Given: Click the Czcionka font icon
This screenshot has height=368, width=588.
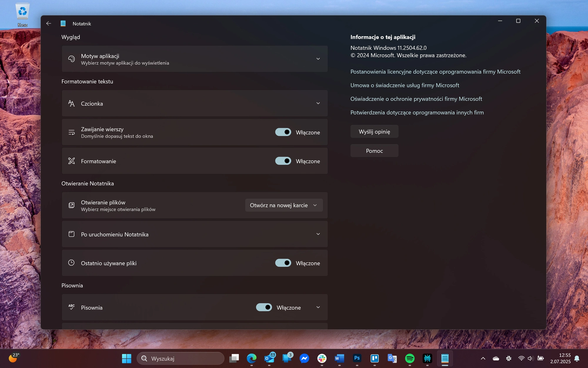Looking at the screenshot, I should [71, 103].
